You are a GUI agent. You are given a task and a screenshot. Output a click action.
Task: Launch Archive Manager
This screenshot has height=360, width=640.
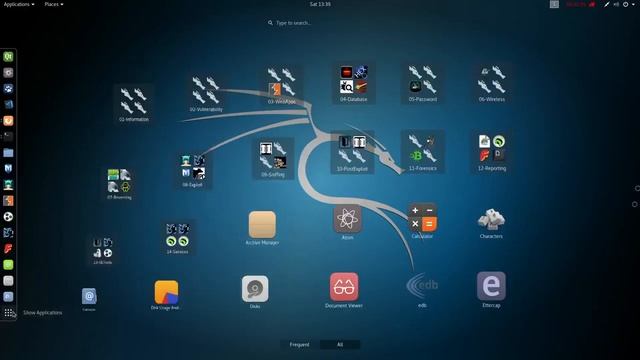tap(262, 228)
